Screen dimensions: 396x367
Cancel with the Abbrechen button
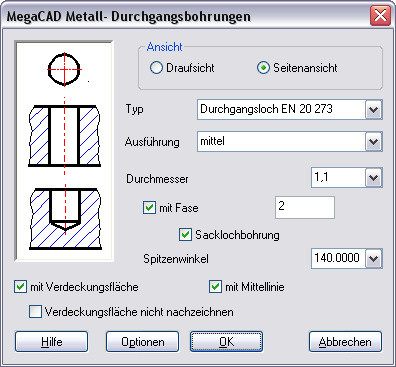point(345,342)
